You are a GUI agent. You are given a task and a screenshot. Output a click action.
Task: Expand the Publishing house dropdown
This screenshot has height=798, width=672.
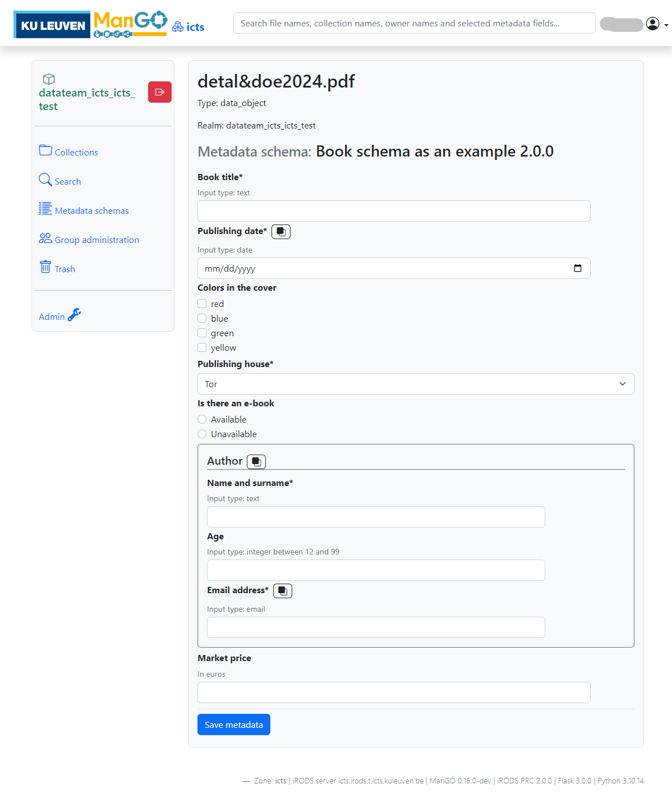tap(416, 384)
